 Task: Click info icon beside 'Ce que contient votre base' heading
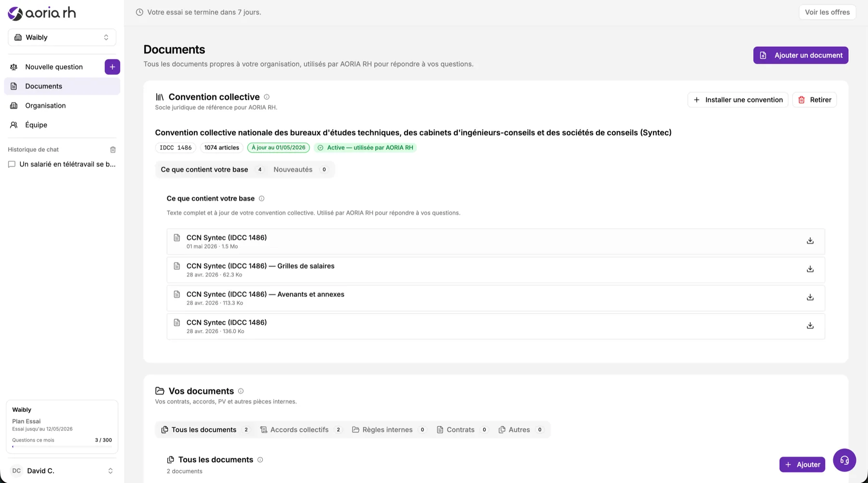pos(261,199)
